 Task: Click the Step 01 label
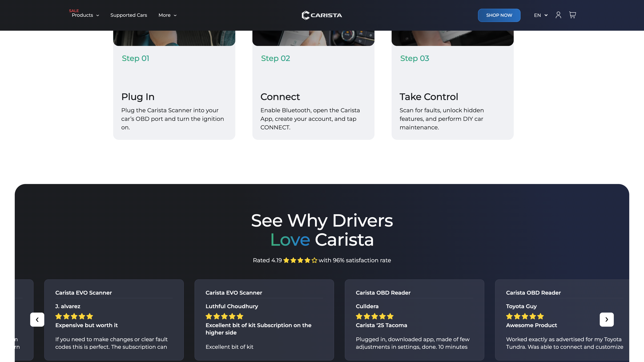(136, 58)
